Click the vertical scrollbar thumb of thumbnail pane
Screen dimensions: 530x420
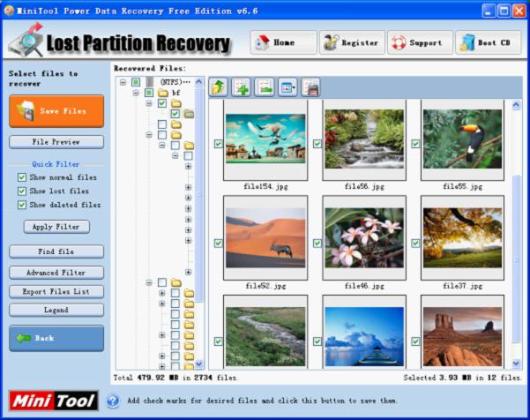tap(516, 259)
